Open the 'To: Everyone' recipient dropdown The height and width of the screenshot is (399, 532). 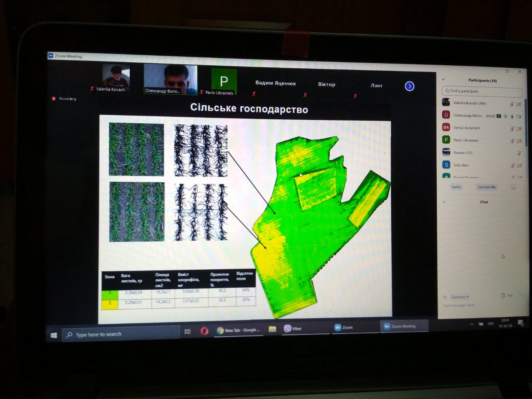click(x=460, y=297)
